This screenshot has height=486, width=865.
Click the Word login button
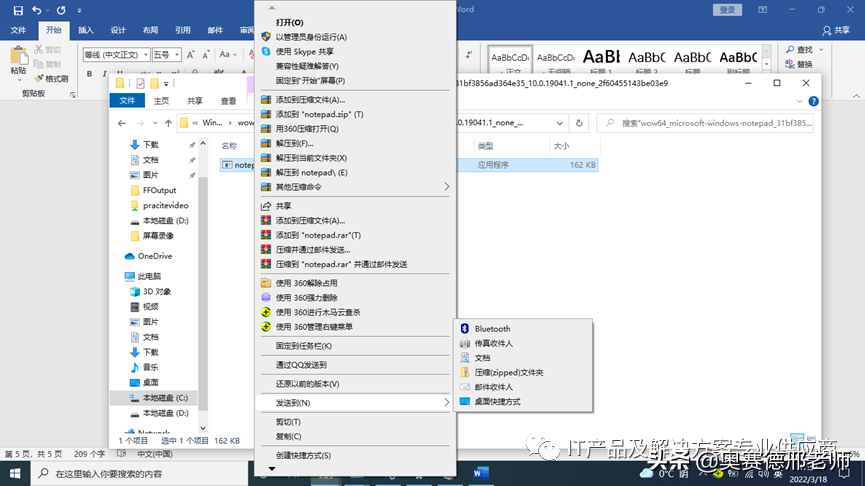click(727, 10)
